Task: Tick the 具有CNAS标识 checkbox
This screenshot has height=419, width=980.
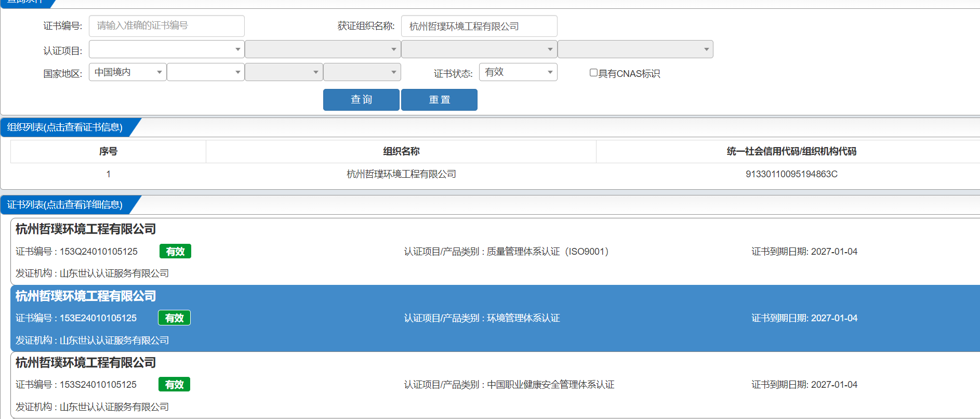Action: [x=593, y=73]
